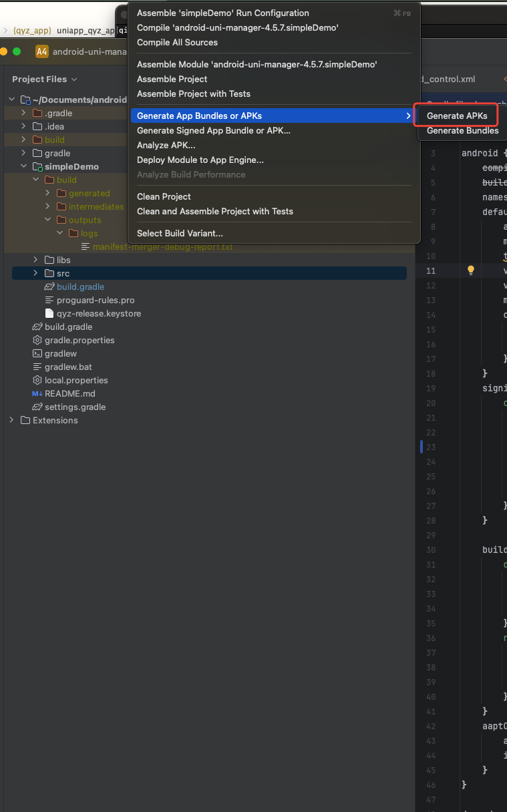This screenshot has height=812, width=507.
Task: Open simpleDemo build.gradle file
Action: pyautogui.click(x=80, y=286)
